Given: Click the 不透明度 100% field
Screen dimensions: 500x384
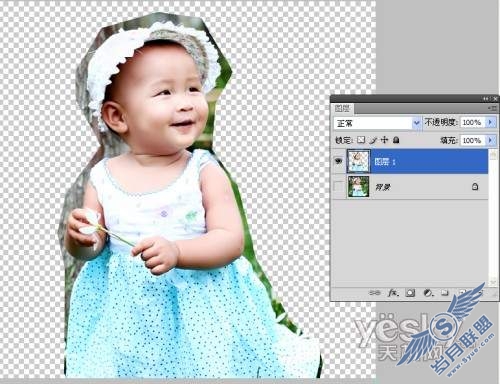Looking at the screenshot, I should pyautogui.click(x=473, y=122).
